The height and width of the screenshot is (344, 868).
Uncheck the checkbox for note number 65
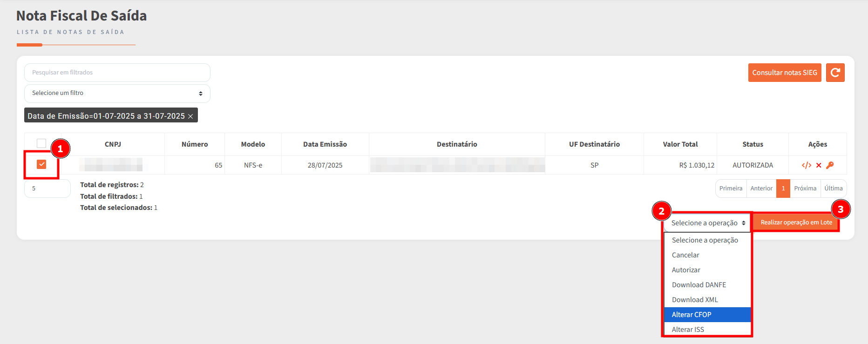click(41, 164)
